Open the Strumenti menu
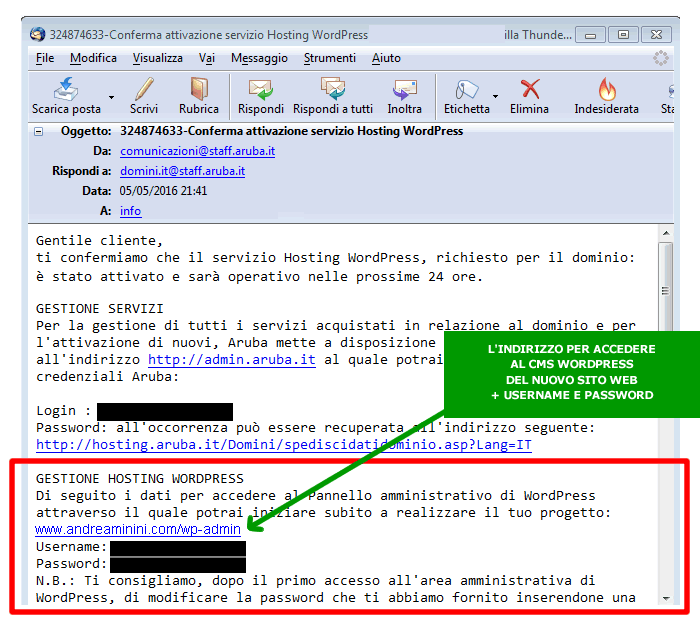700x620 pixels. click(329, 58)
